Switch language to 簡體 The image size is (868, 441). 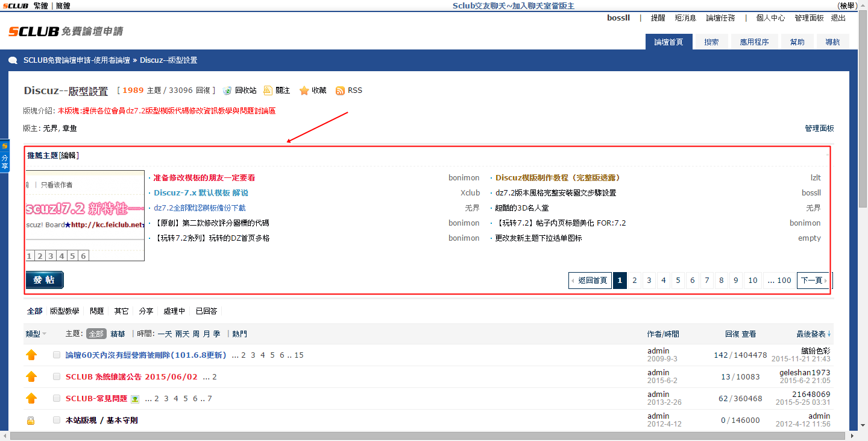[63, 5]
